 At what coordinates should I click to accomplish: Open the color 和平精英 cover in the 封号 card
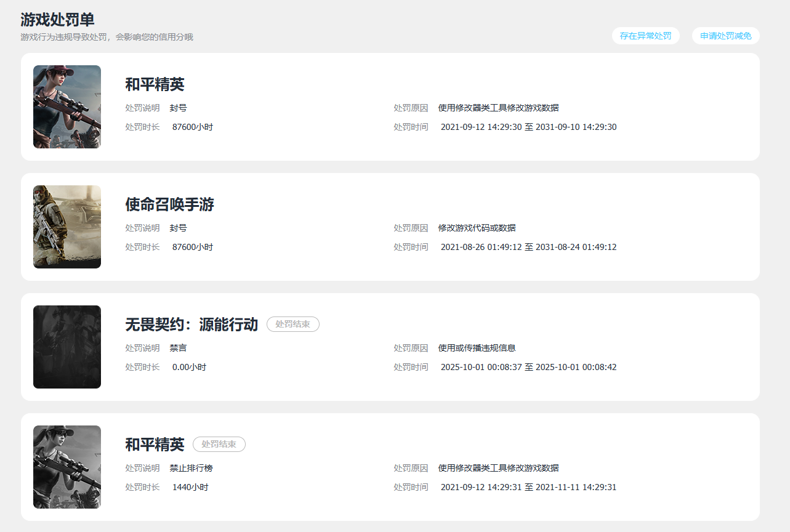coord(67,107)
